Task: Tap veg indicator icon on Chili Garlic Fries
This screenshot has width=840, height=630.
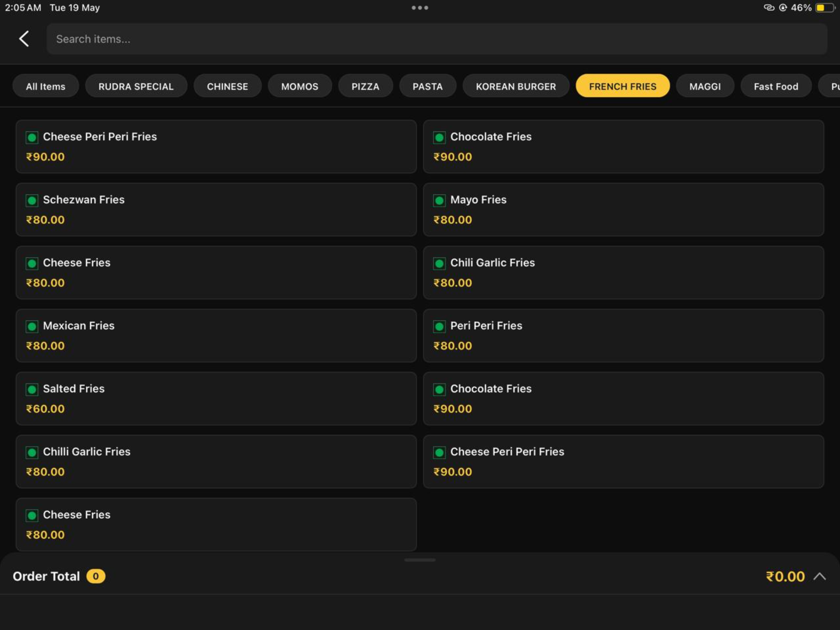Action: 439,264
